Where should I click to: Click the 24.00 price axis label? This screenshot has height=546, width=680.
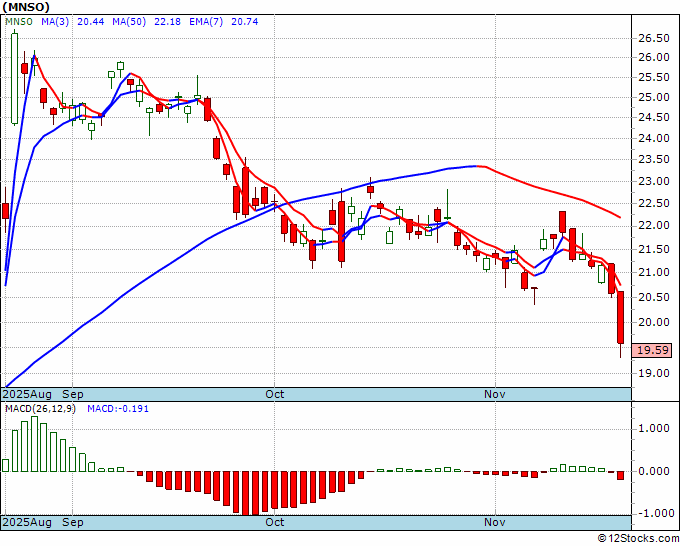point(654,138)
